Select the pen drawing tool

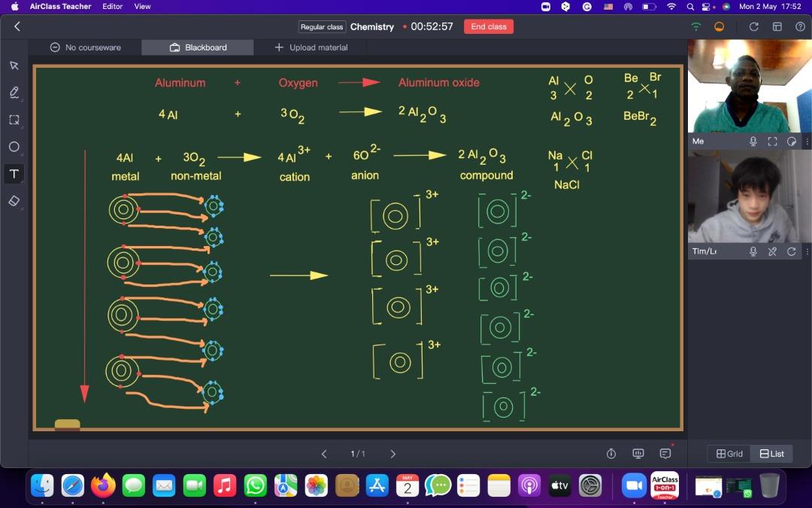[x=14, y=93]
